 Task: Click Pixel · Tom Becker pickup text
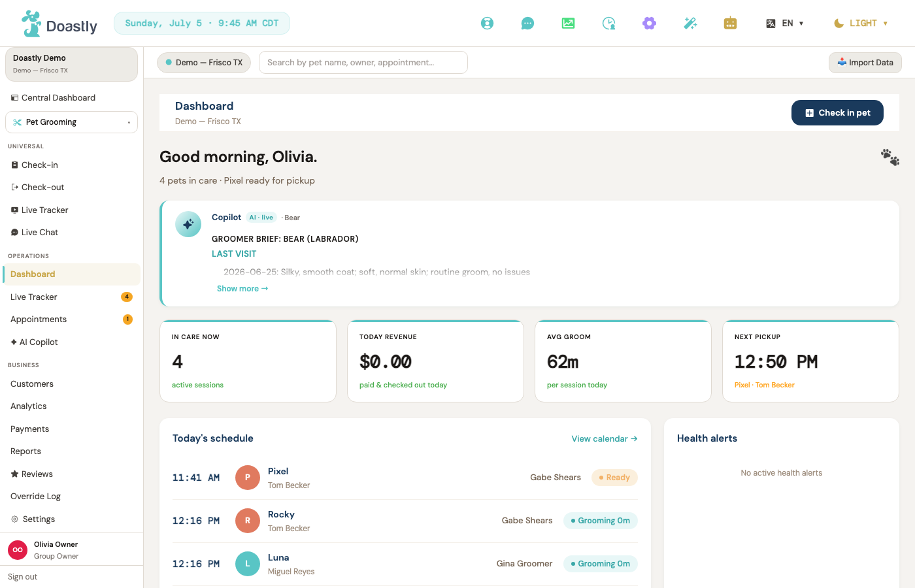tap(765, 385)
